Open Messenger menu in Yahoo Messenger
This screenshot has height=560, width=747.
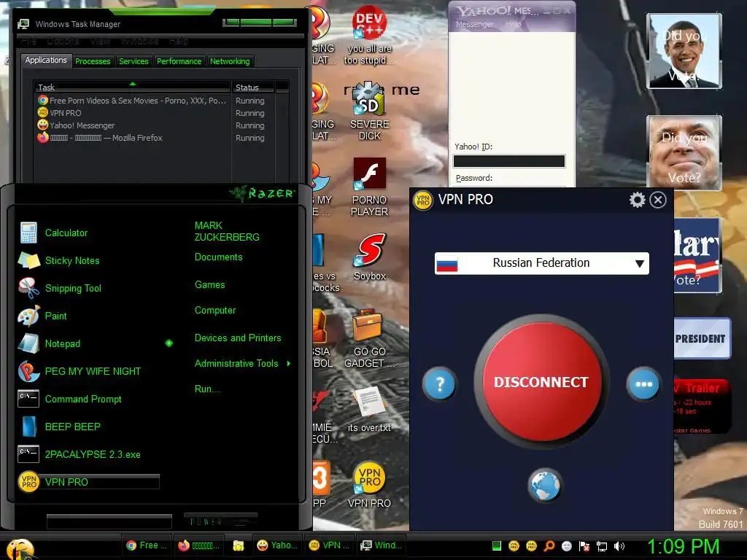click(x=474, y=24)
